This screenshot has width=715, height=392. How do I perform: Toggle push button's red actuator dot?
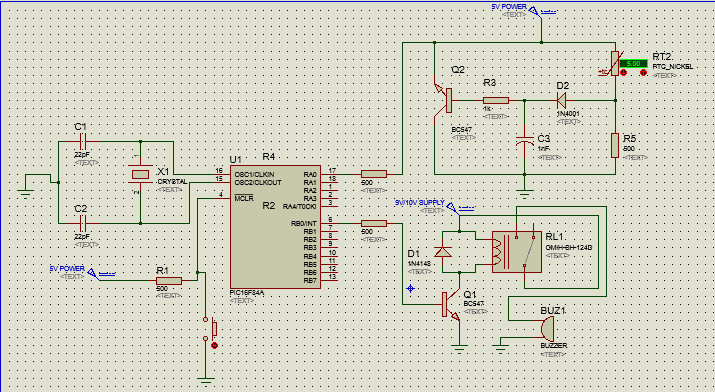coord(215,346)
